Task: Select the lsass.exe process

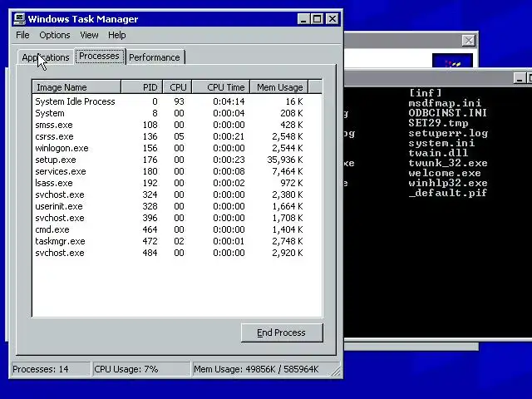Action: [x=177, y=183]
